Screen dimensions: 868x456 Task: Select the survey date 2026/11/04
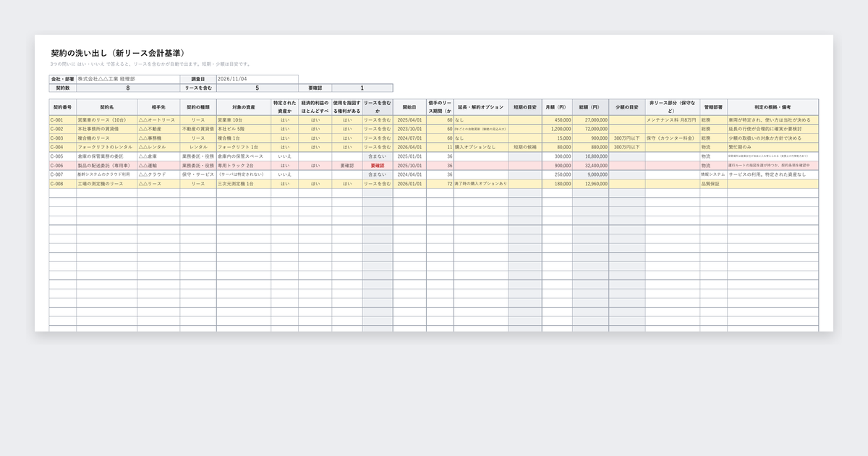(257, 79)
